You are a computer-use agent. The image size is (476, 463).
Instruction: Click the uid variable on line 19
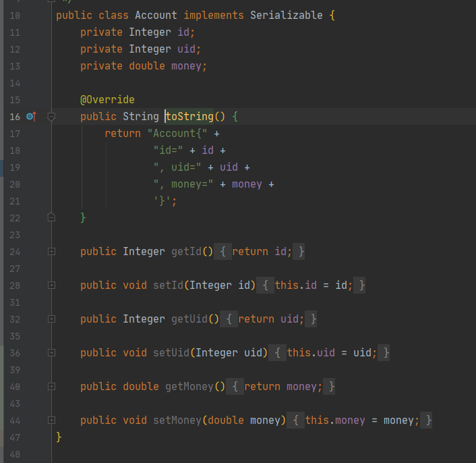229,167
